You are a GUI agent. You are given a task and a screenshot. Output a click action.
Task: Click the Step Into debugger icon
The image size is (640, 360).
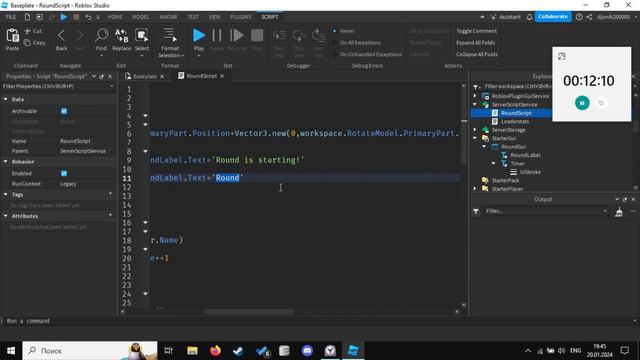click(280, 36)
